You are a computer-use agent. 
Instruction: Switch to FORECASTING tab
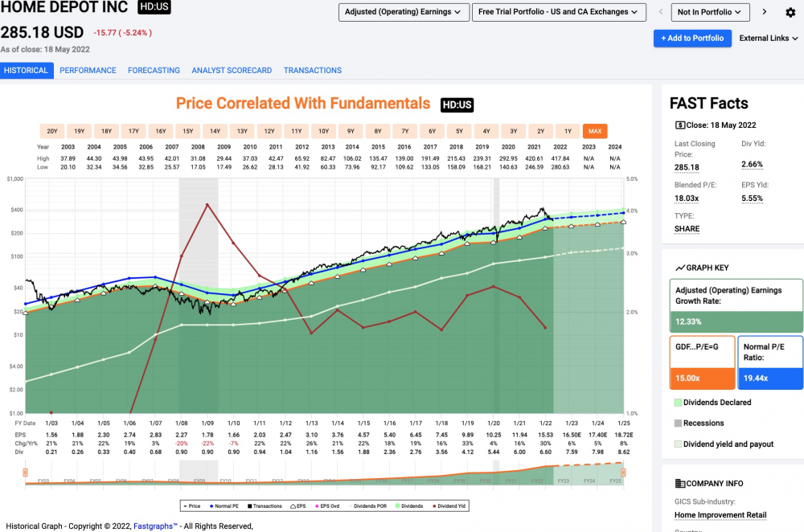154,70
